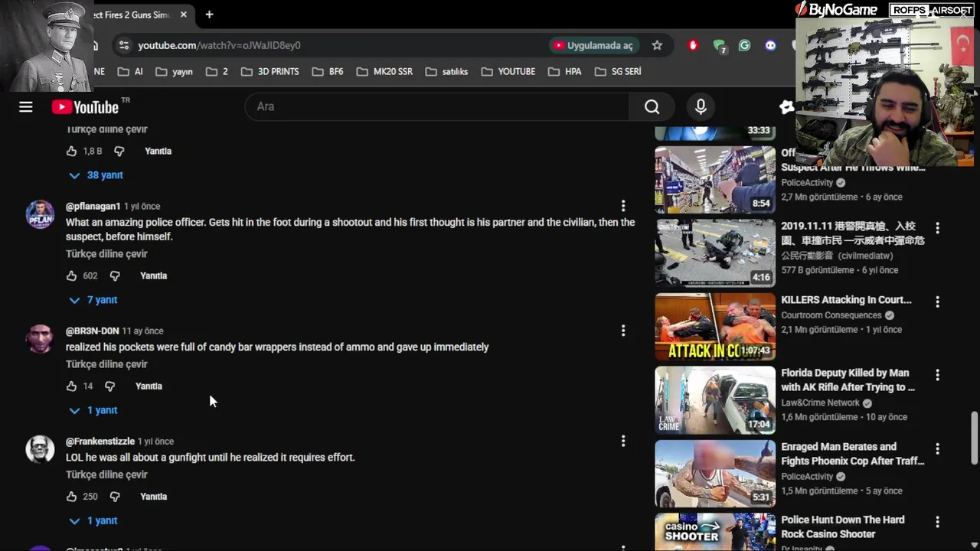
Task: Like the comment with 1,8 B likes
Action: (x=71, y=152)
